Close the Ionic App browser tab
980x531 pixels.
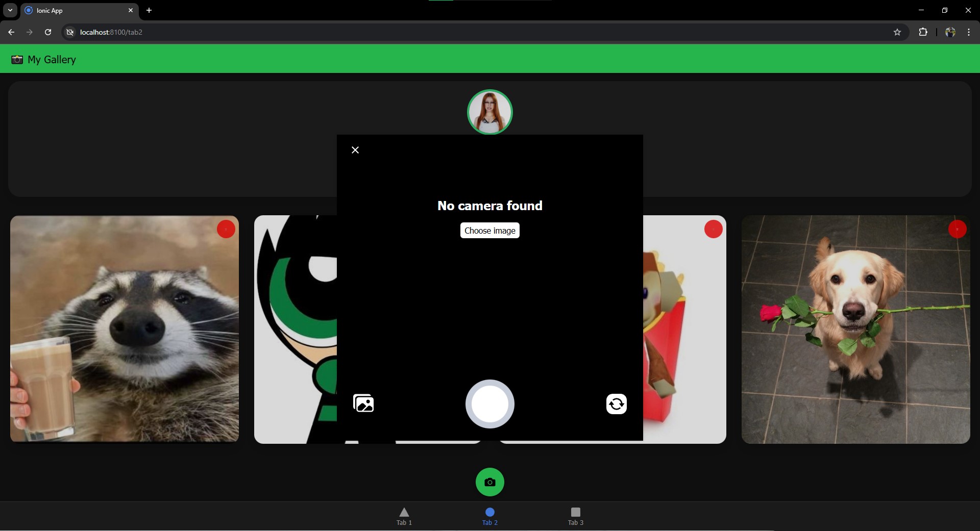click(x=131, y=10)
